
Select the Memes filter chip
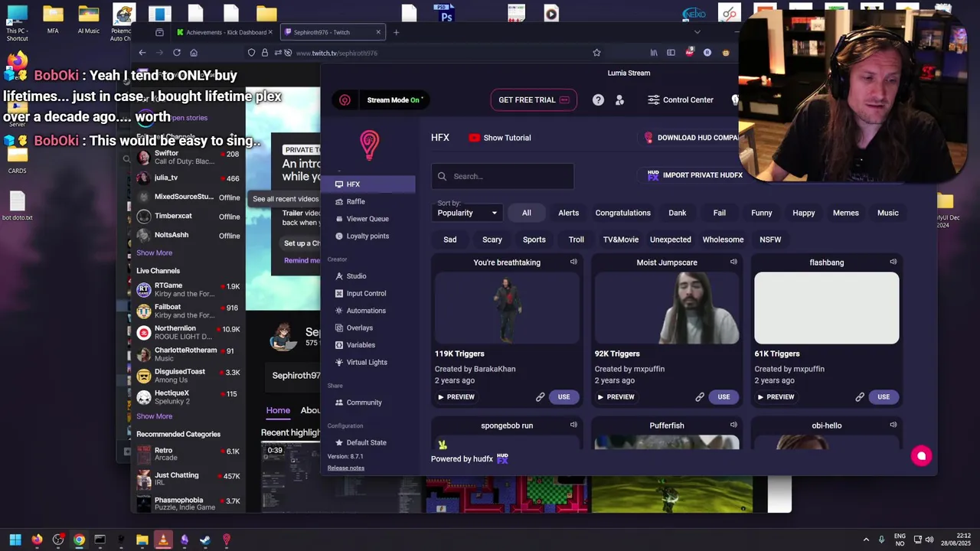pos(846,213)
